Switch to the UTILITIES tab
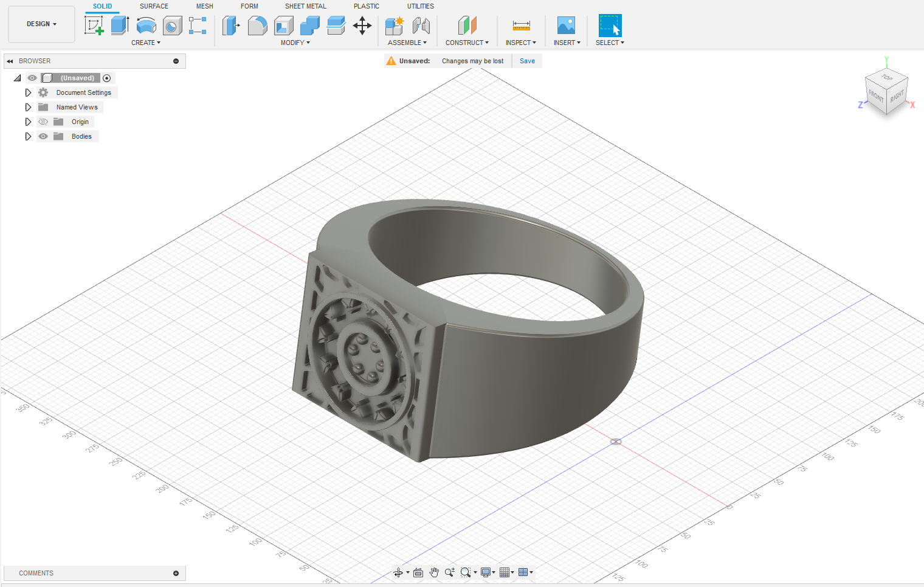The width and height of the screenshot is (924, 587). [421, 6]
